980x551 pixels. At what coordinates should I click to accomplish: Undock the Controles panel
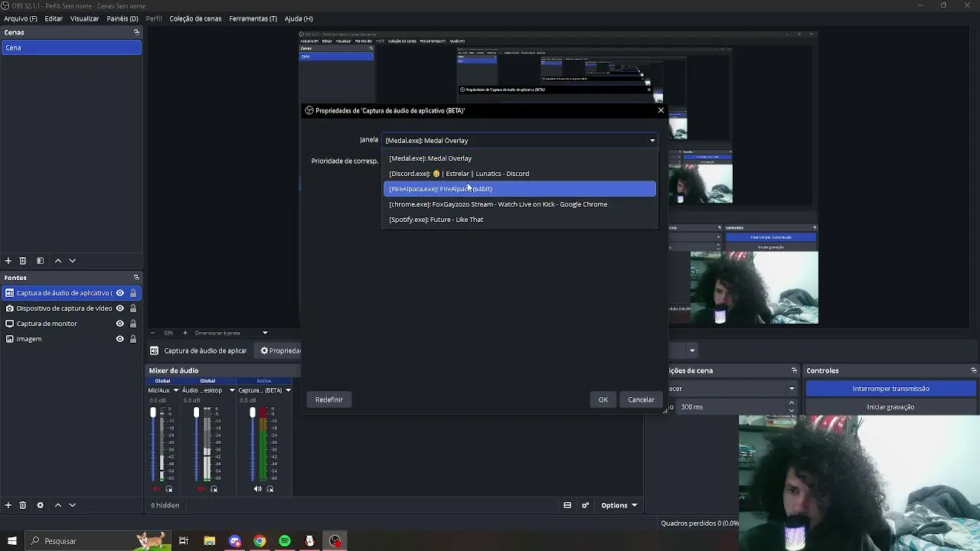click(973, 370)
